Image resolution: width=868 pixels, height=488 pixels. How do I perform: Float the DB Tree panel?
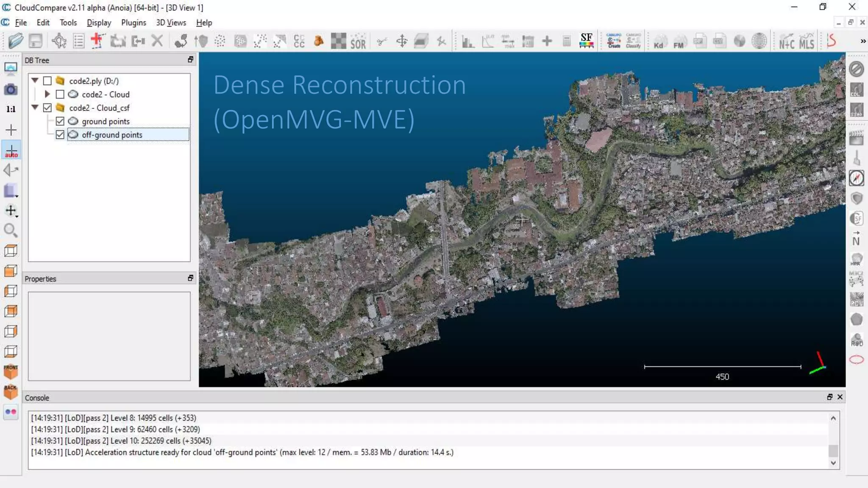click(191, 60)
